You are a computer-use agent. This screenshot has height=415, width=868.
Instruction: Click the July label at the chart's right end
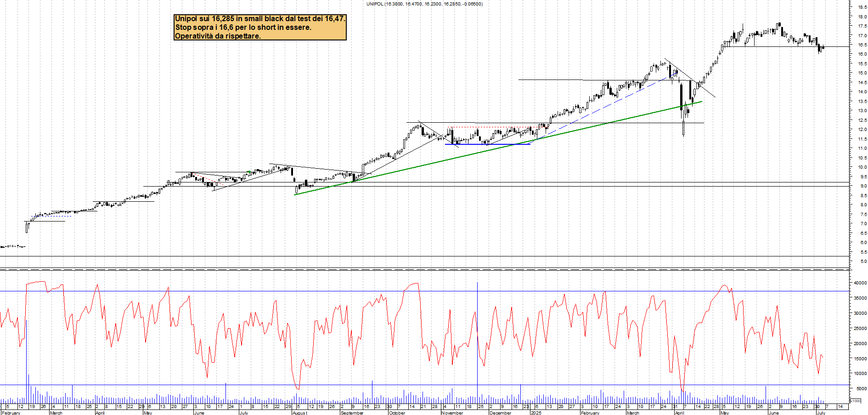[821, 413]
